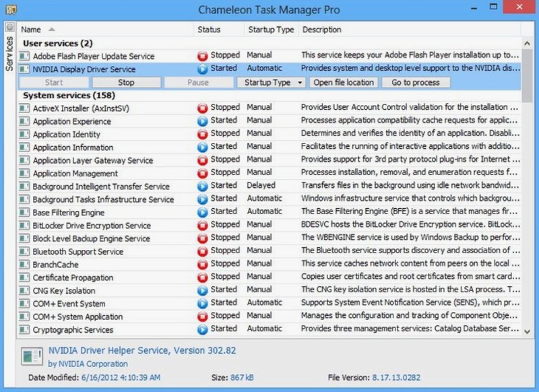Click the size value 867 kB
Screen dimensions: 539x392
pyautogui.click(x=242, y=378)
